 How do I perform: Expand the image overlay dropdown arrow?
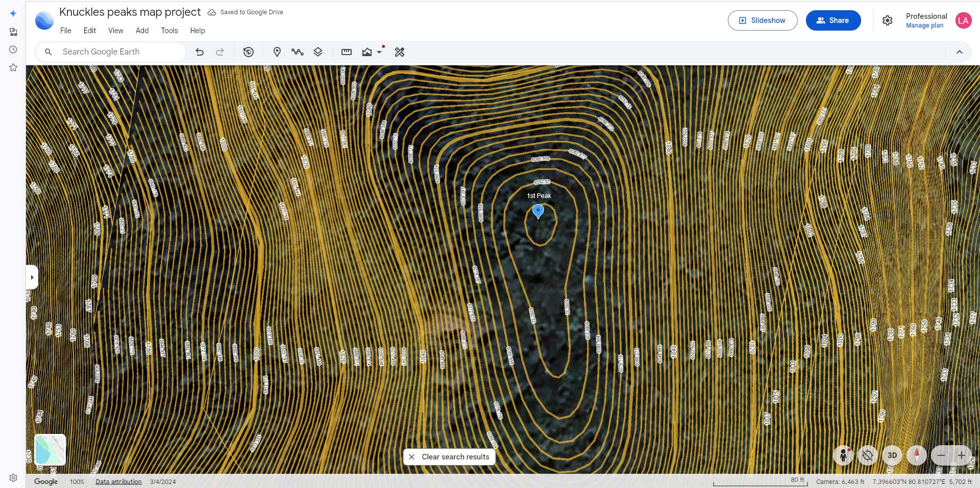coord(379,52)
